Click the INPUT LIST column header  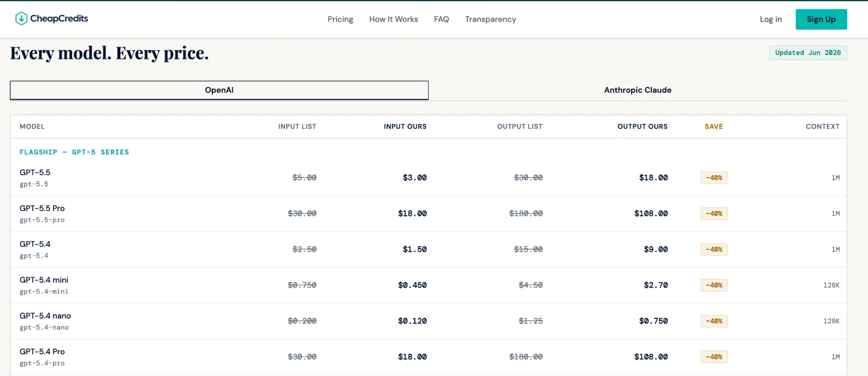point(297,126)
